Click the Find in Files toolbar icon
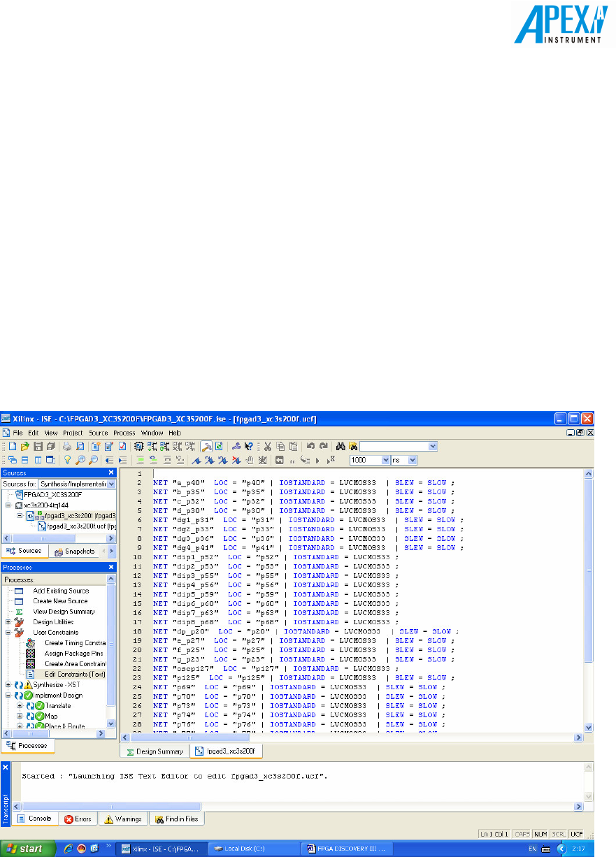The width and height of the screenshot is (616, 857). pos(353,446)
